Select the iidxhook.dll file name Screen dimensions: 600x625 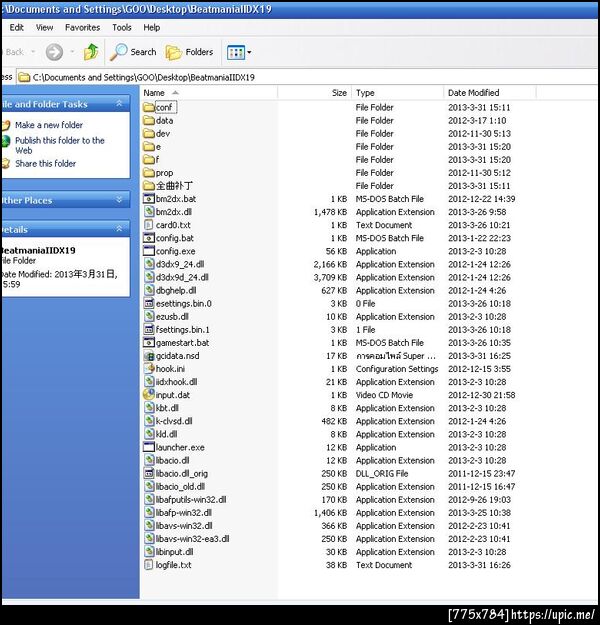[x=176, y=382]
